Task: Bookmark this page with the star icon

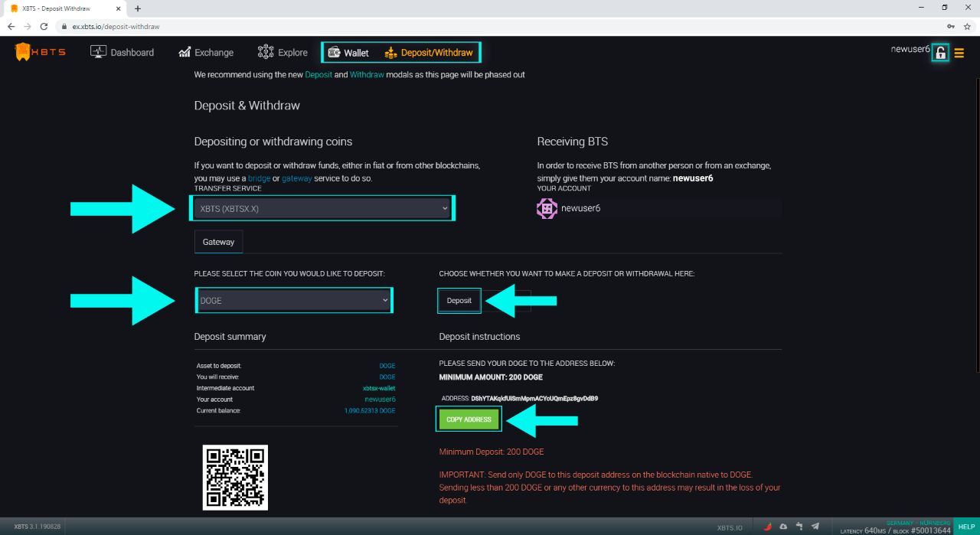Action: [x=967, y=26]
